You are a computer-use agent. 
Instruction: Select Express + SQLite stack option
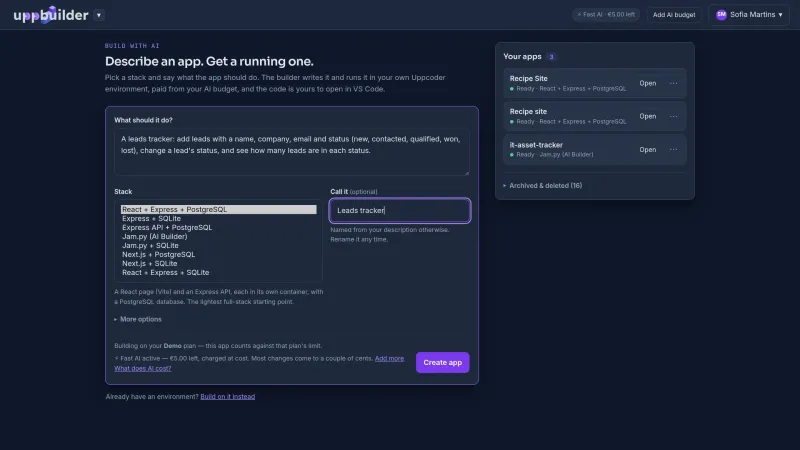(218, 218)
